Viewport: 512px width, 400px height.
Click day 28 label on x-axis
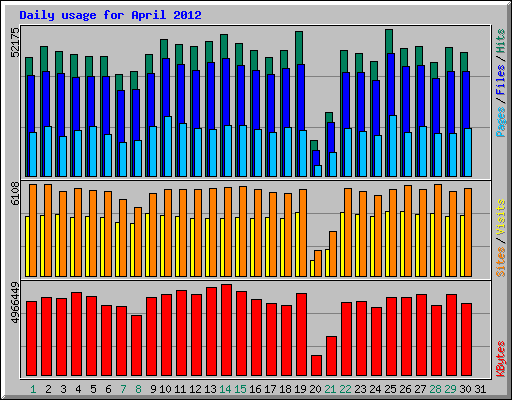tap(435, 389)
